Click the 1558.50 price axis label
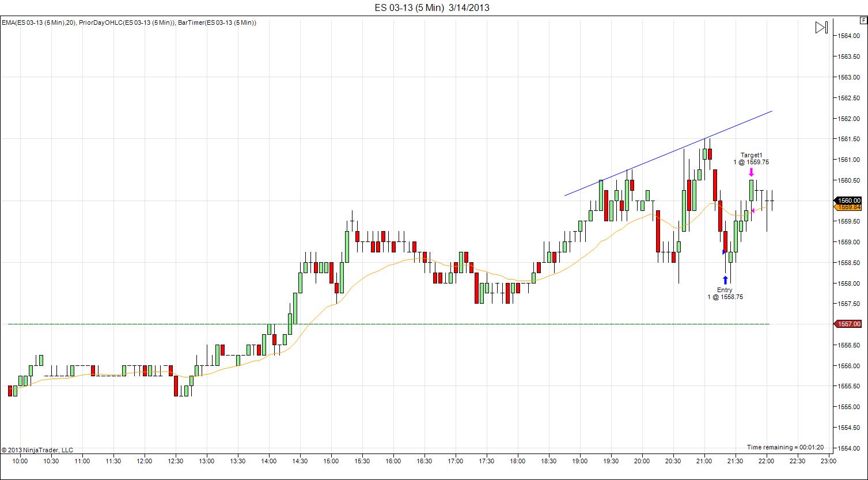The image size is (868, 480). [x=850, y=263]
